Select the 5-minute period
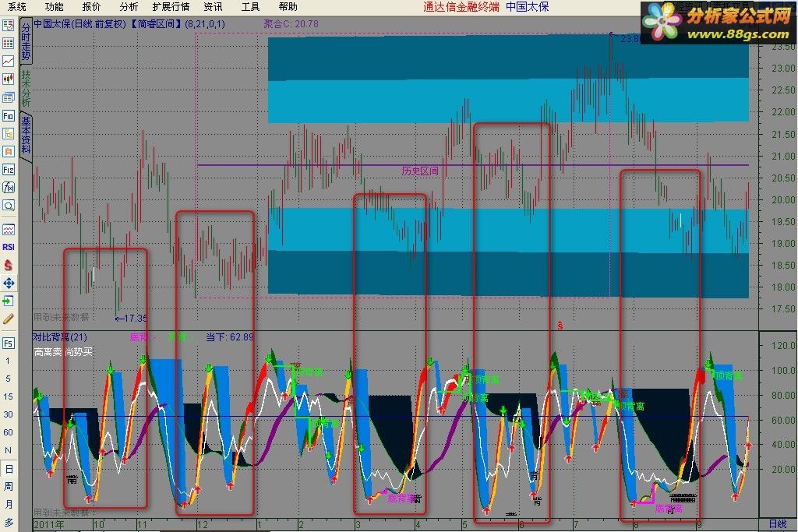The height and width of the screenshot is (532, 798). click(8, 379)
